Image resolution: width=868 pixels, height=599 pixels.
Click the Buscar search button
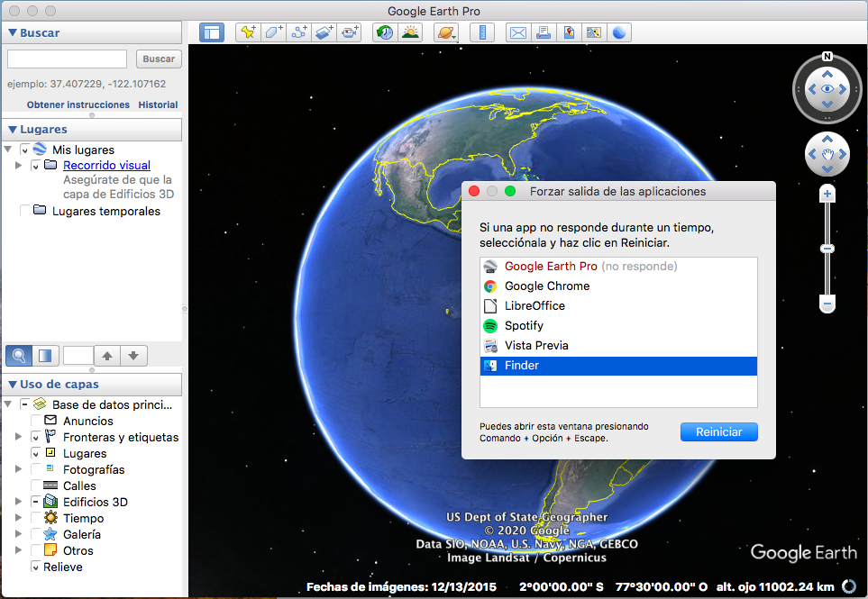pos(159,59)
